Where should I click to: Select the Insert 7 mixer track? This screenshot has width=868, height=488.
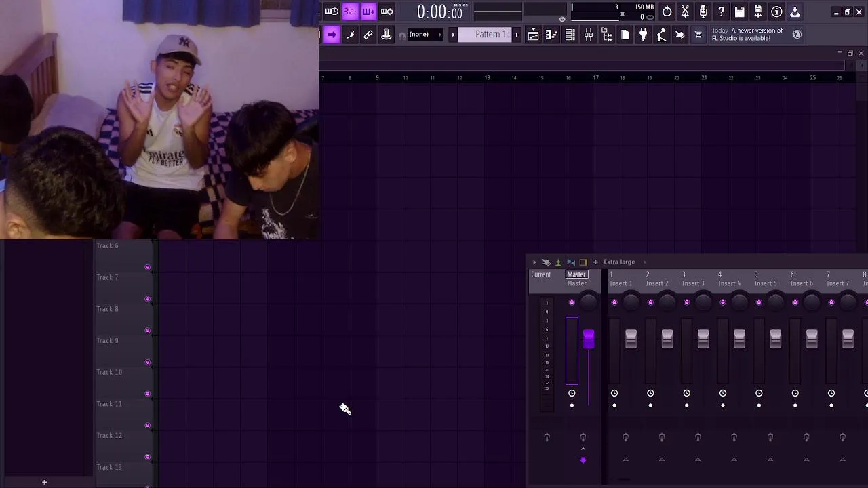click(837, 279)
